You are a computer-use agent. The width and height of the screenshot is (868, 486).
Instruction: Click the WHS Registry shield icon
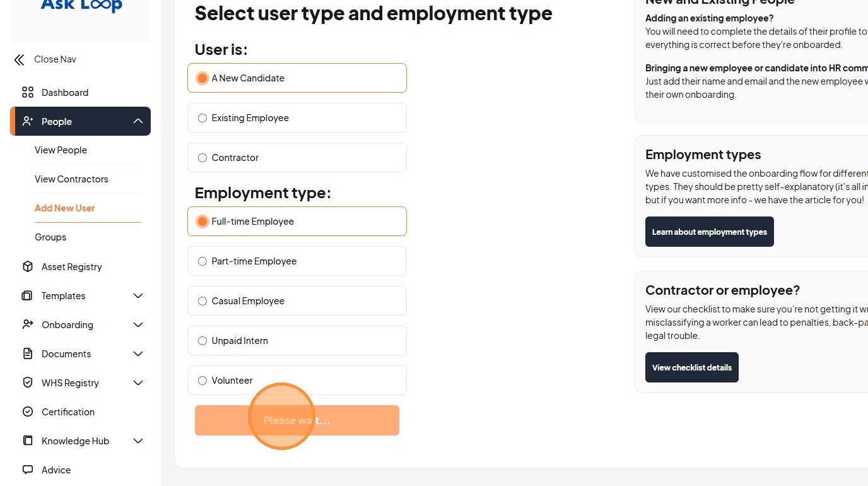click(28, 383)
